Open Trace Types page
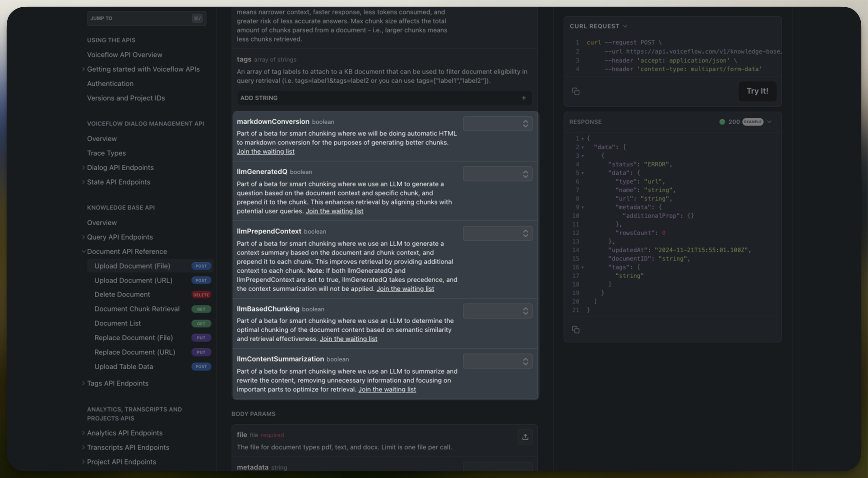Viewport: 868px width, 478px height. pos(106,153)
